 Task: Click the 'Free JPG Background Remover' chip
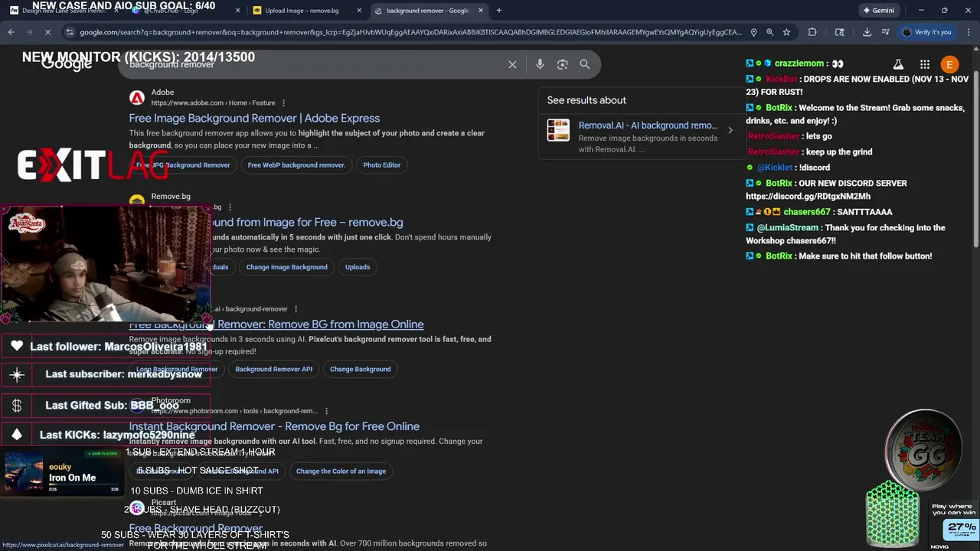point(183,165)
